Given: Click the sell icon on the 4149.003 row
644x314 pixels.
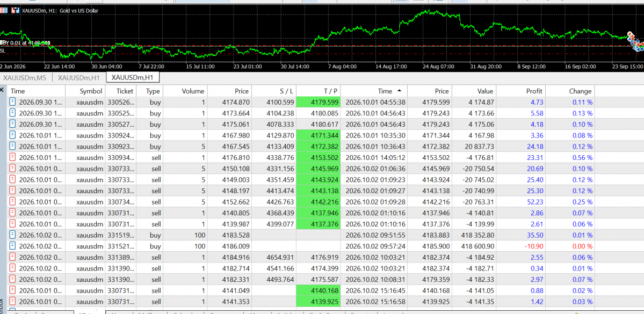Looking at the screenshot, I should (12, 179).
